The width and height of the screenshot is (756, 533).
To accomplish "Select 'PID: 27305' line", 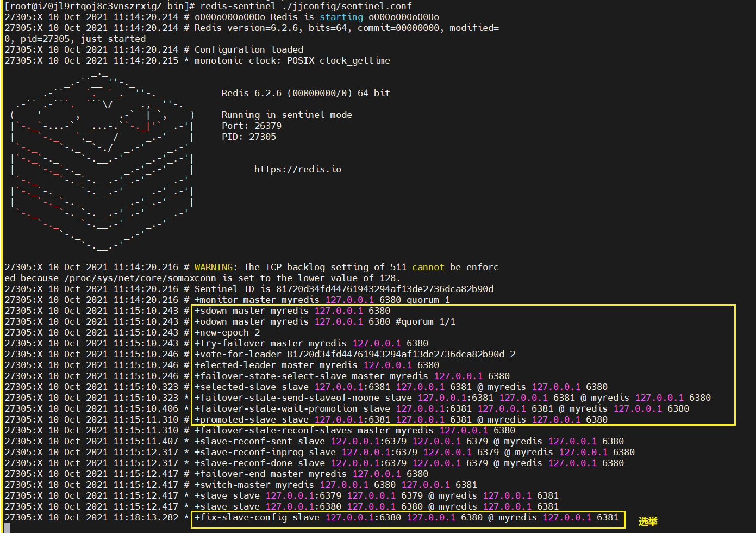I will [x=249, y=137].
